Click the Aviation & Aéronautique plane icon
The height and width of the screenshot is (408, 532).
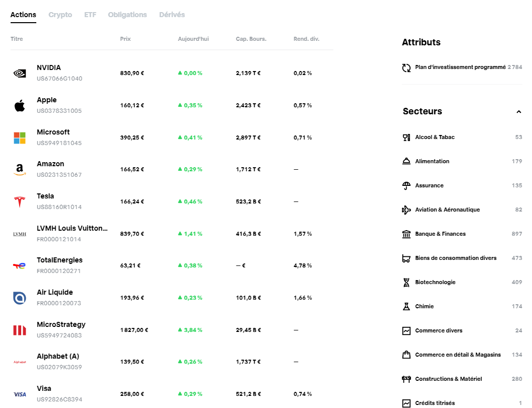[x=406, y=210]
